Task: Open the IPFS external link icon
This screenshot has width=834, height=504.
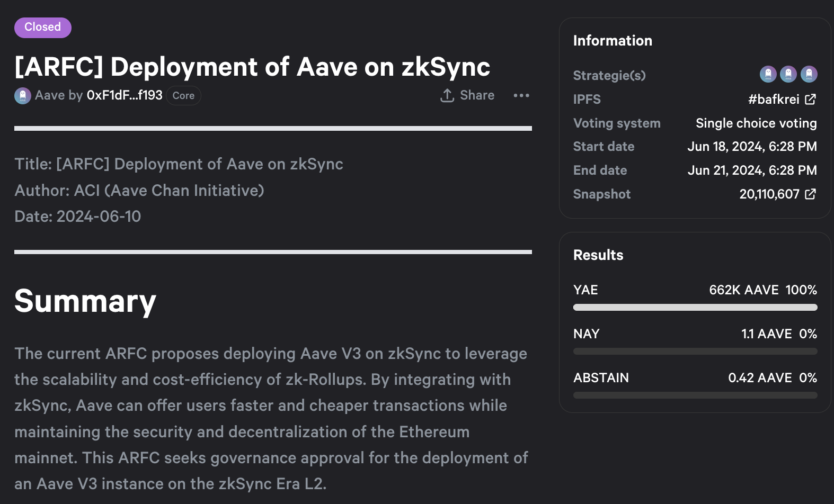Action: pyautogui.click(x=810, y=99)
